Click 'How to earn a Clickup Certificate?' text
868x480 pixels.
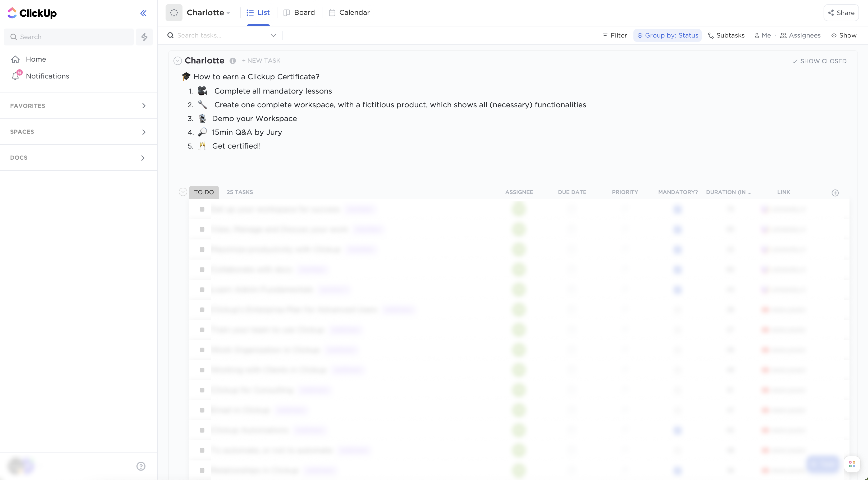257,77
